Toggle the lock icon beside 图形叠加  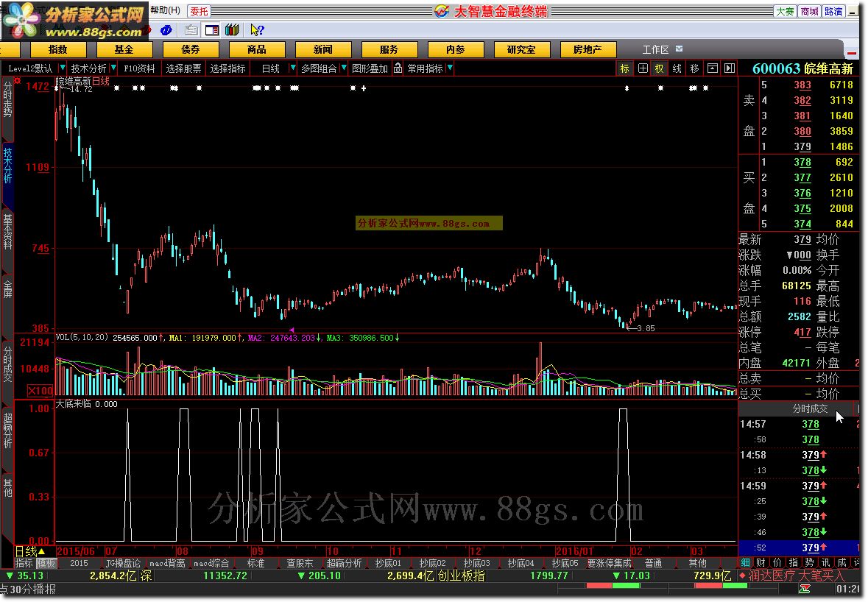tap(398, 68)
